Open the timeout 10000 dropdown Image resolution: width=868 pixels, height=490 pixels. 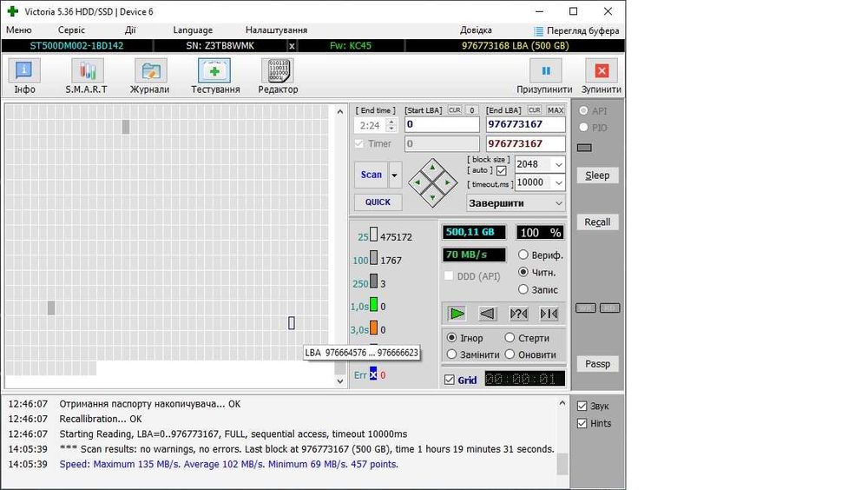tap(558, 182)
